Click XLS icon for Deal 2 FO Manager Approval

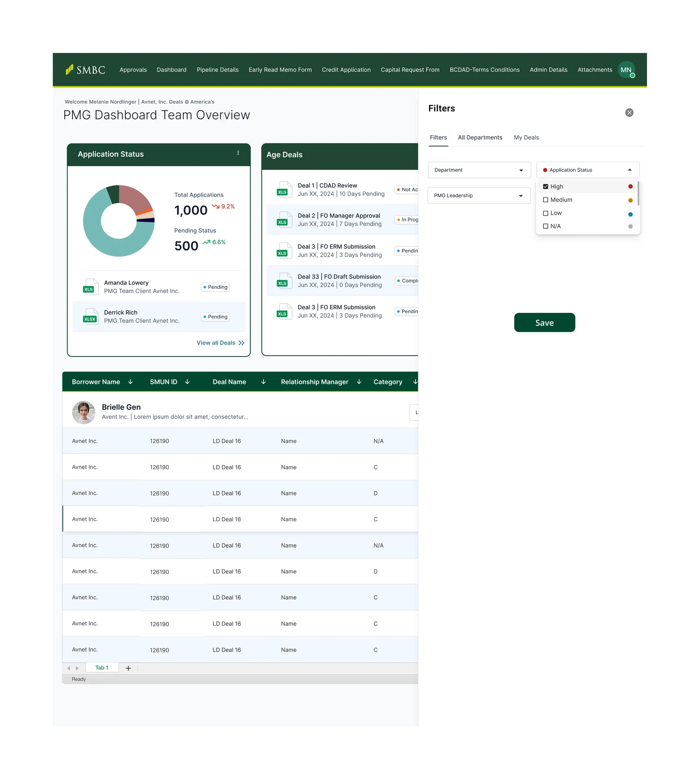tap(284, 220)
